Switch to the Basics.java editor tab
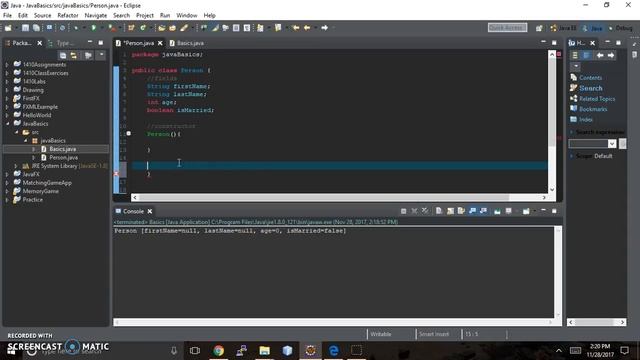This screenshot has width=640, height=360. (x=187, y=43)
